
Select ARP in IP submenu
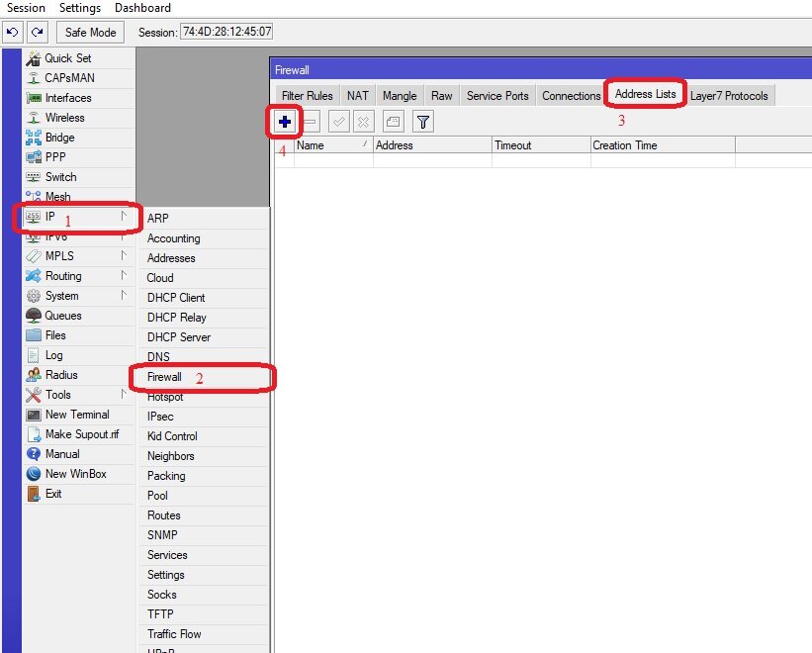(203, 219)
